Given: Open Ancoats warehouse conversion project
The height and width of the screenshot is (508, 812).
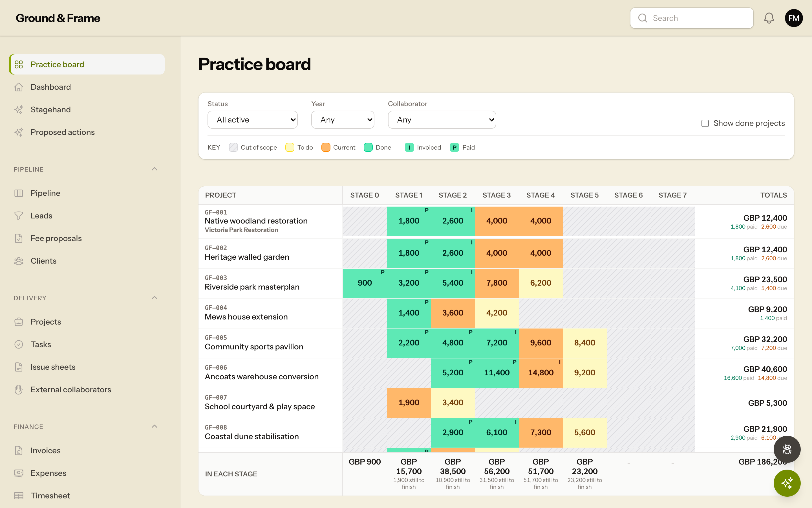Looking at the screenshot, I should [262, 377].
